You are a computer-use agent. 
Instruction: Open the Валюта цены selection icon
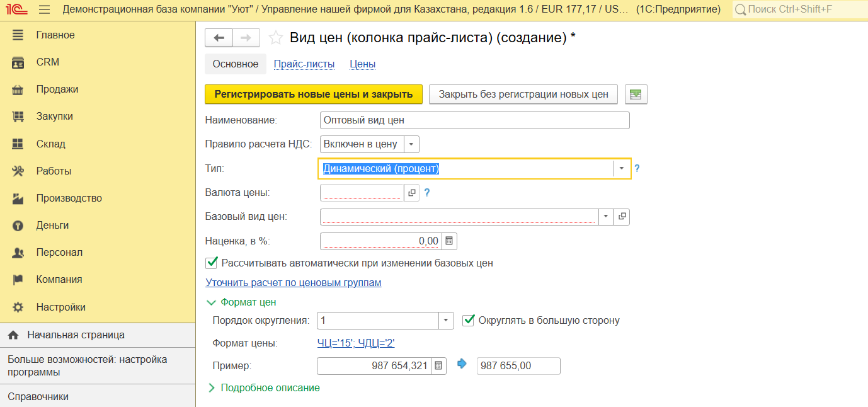click(x=412, y=193)
